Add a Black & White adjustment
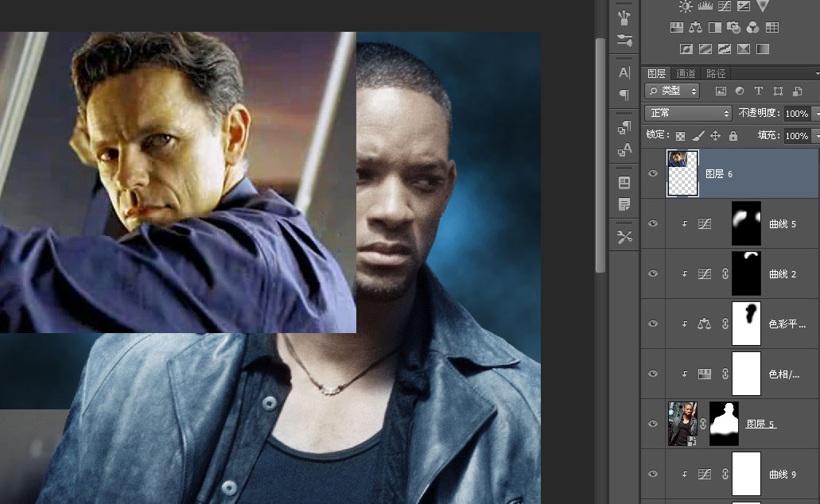Screen dimensions: 820x504 coord(714,27)
